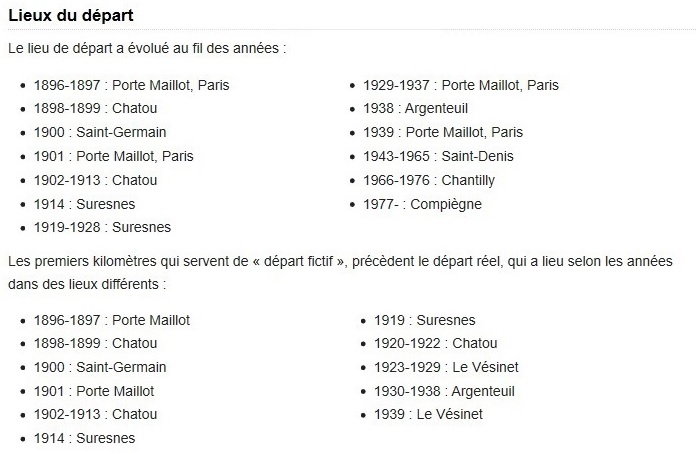Click the '1919-1928 : Suresnes' entry

tap(103, 227)
